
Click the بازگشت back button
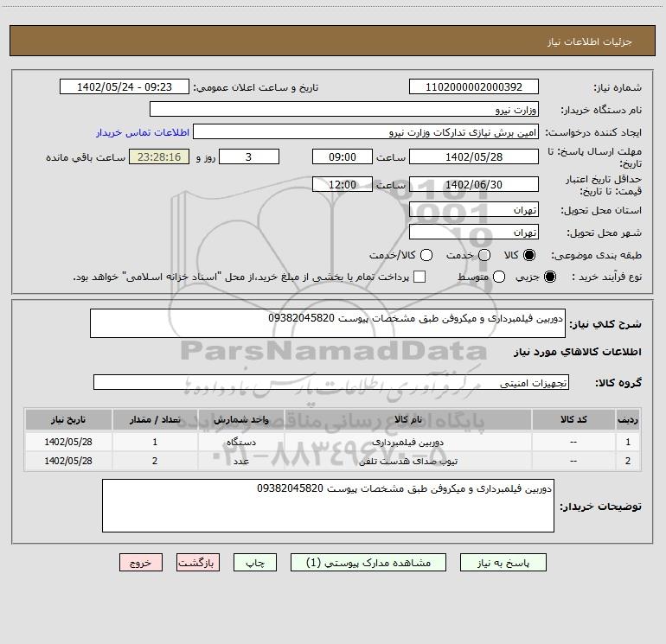pyautogui.click(x=198, y=563)
